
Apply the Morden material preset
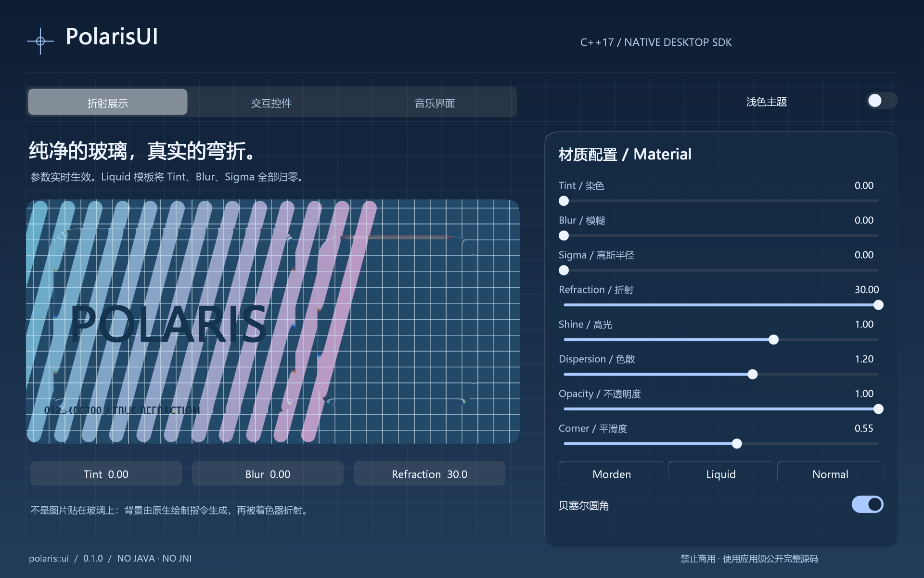pyautogui.click(x=611, y=474)
